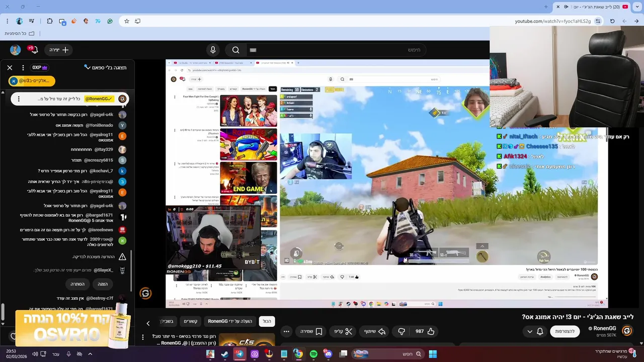
Task: Toggle the taskbar microphone icon
Action: tap(68, 354)
